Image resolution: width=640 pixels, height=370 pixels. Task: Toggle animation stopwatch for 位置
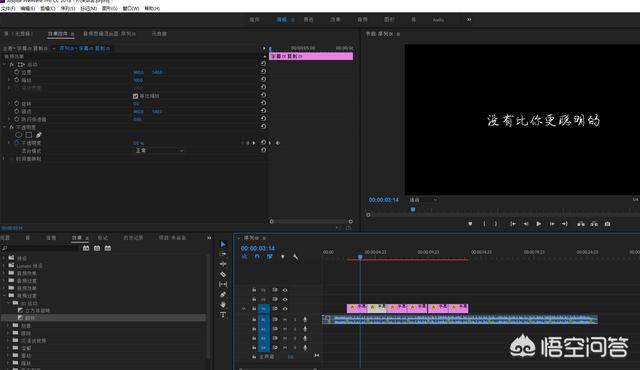click(17, 72)
